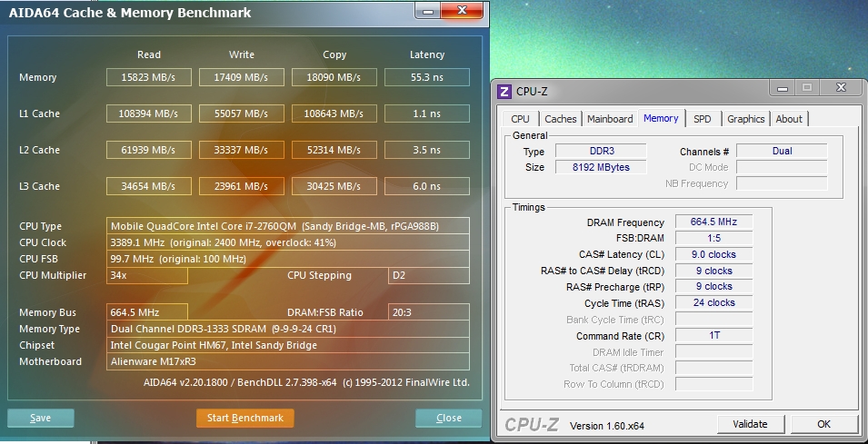Click DRAM Frequency value 664.5 MHz in CPU-Z

(x=713, y=222)
